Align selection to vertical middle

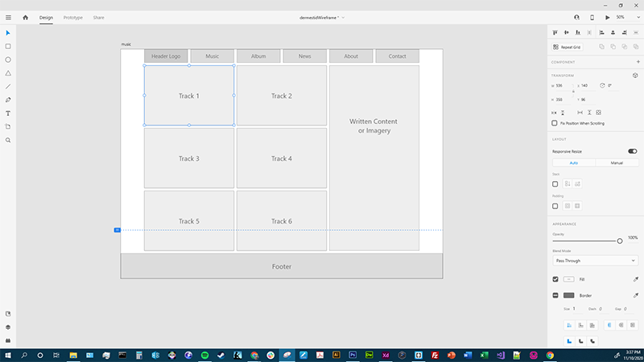567,32
